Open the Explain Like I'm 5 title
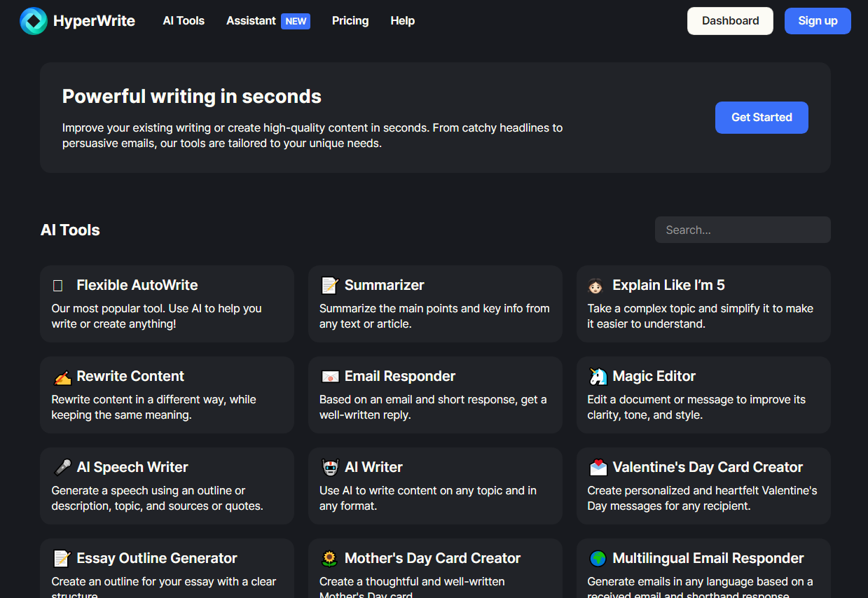The height and width of the screenshot is (598, 868). pyautogui.click(x=668, y=285)
